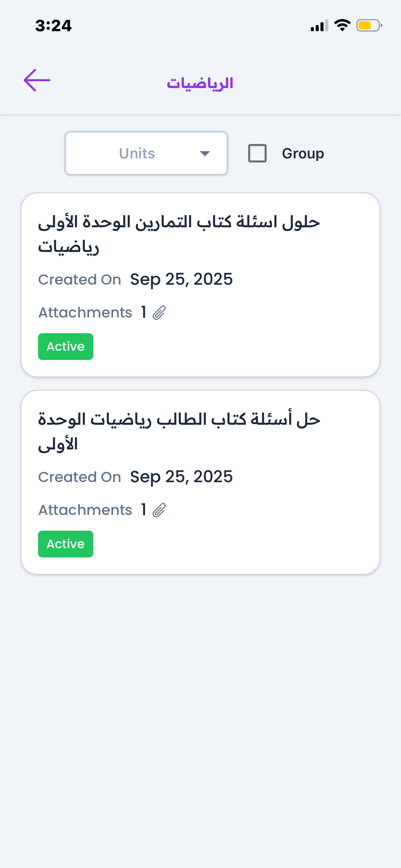This screenshot has height=868, width=401.
Task: Click the second card's Attachments label
Action: tap(85, 510)
